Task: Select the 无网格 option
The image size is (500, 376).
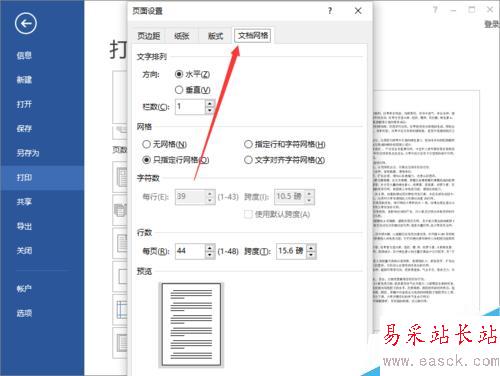Action: [164, 144]
